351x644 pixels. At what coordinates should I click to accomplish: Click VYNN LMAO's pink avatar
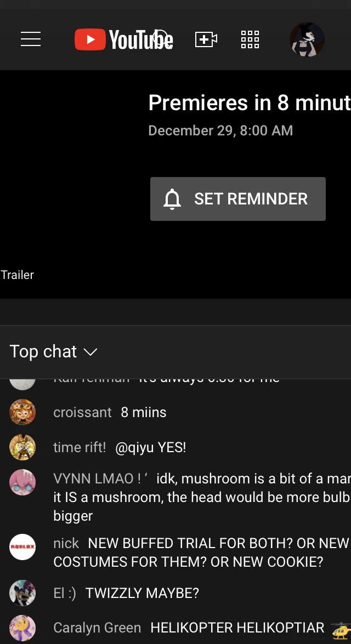22,482
